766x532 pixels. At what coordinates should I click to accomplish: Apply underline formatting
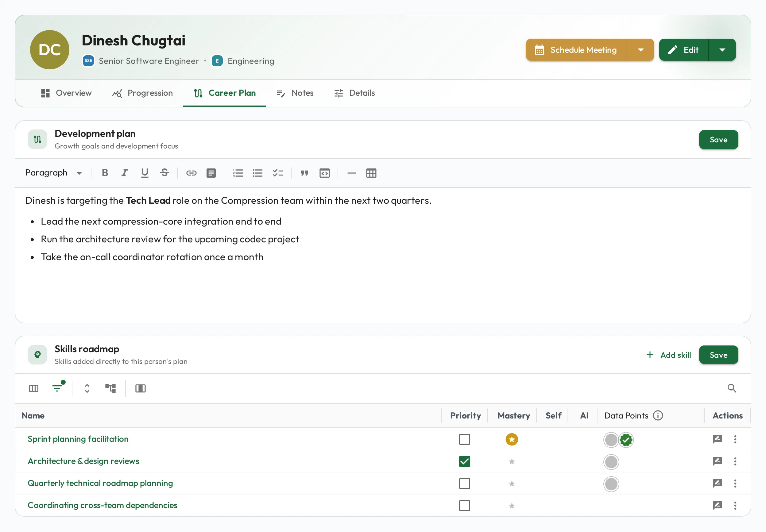tap(144, 173)
